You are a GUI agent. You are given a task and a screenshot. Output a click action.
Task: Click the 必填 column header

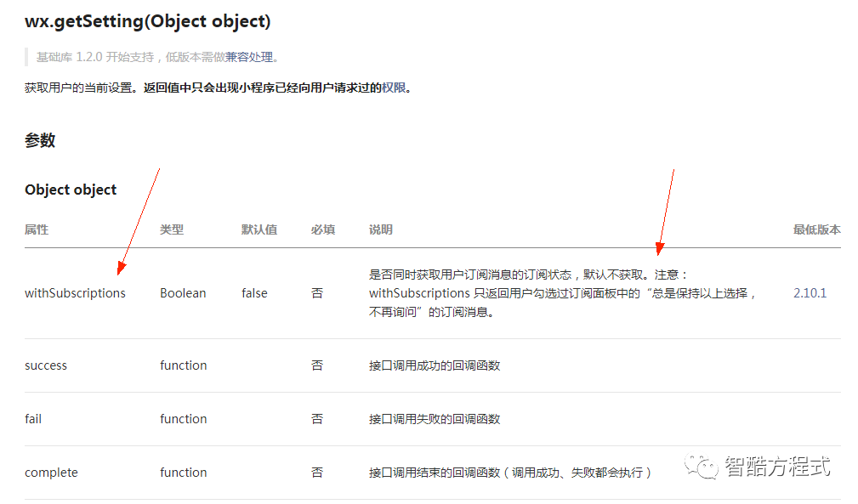click(x=323, y=229)
